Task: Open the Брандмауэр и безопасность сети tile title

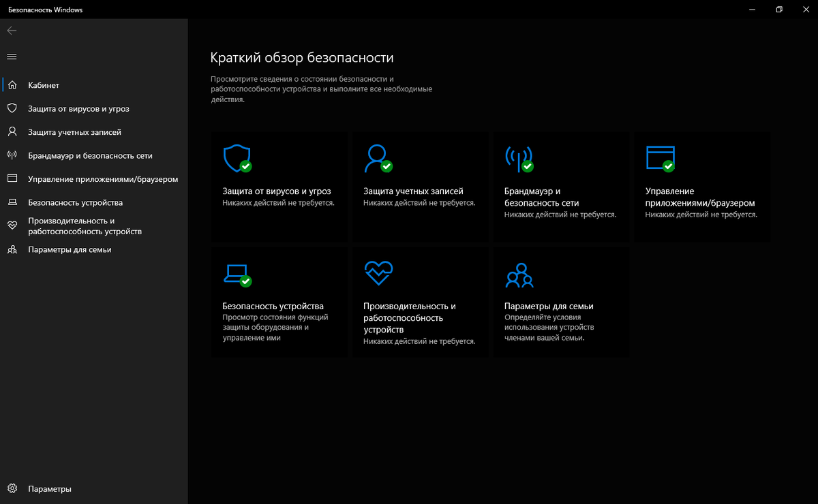Action: pyautogui.click(x=541, y=197)
